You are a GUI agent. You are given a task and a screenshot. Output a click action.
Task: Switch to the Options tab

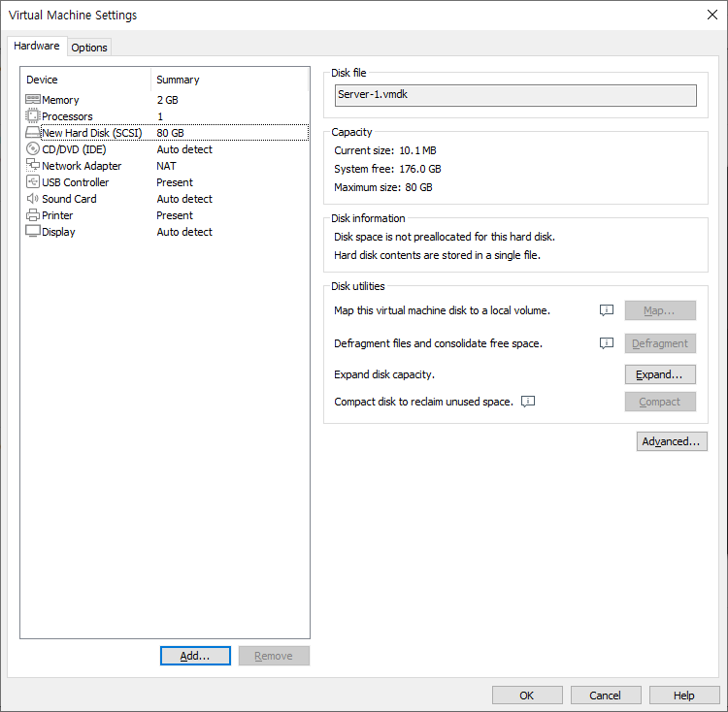(x=89, y=48)
